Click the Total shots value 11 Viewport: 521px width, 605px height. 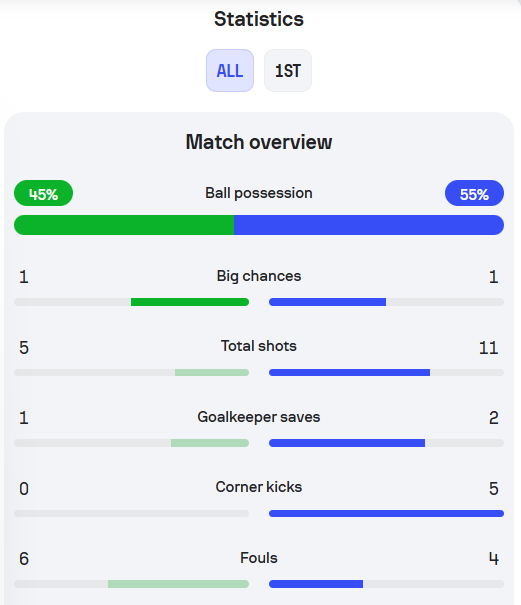coord(489,348)
